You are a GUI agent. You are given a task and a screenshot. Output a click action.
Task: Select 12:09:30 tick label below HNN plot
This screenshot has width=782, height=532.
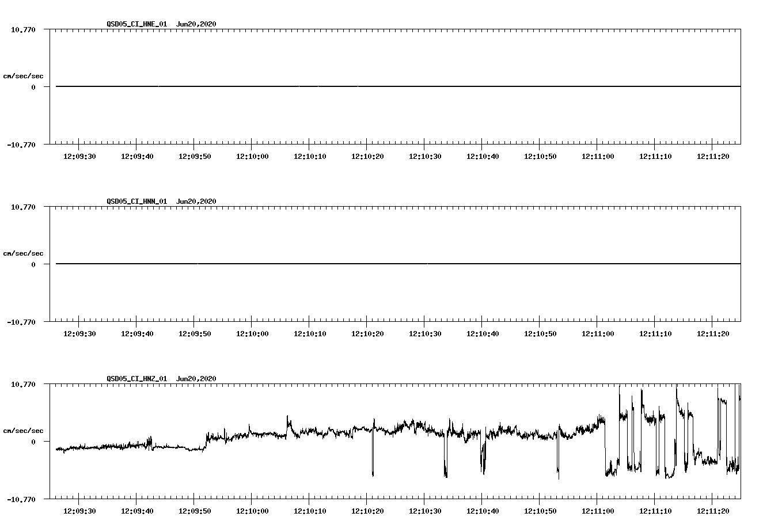pos(79,334)
